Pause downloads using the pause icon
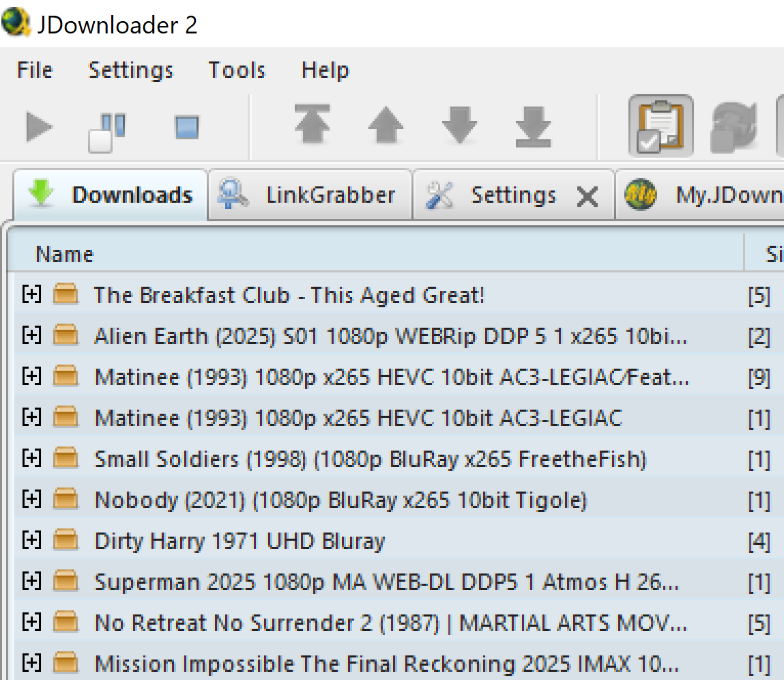 coord(107,132)
